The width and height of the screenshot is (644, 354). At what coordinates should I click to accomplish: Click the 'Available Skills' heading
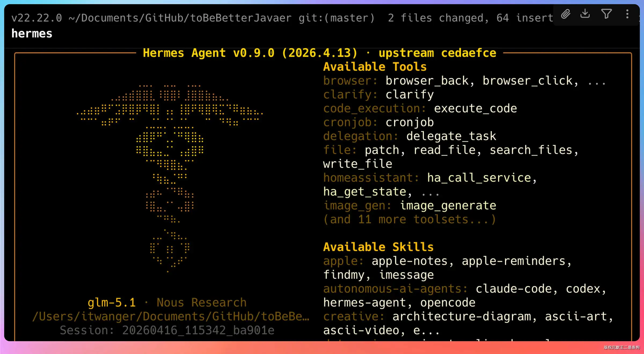378,247
